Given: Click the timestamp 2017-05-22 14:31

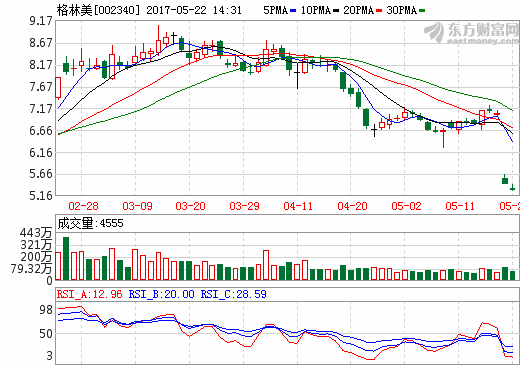Looking at the screenshot, I should (194, 10).
